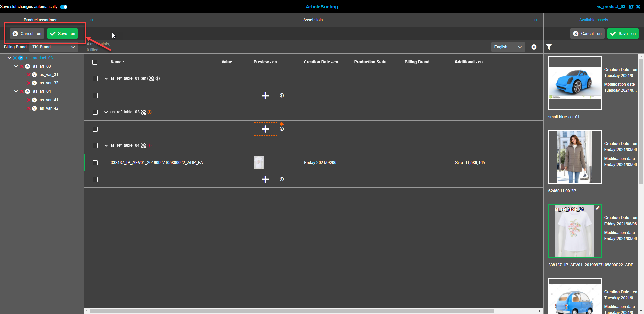Select the small-blue-car-01 asset thumbnail
644x314 pixels.
coord(574,83)
